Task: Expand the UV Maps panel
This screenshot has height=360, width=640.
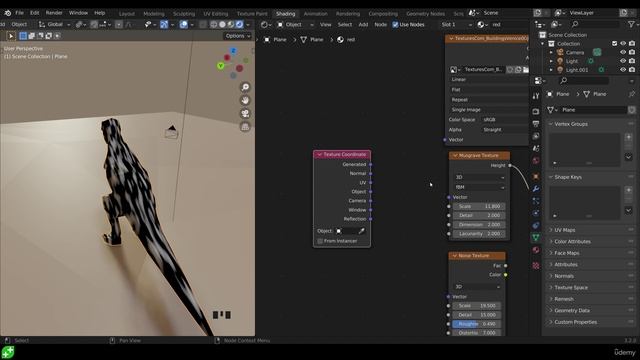Action: pyautogui.click(x=591, y=230)
